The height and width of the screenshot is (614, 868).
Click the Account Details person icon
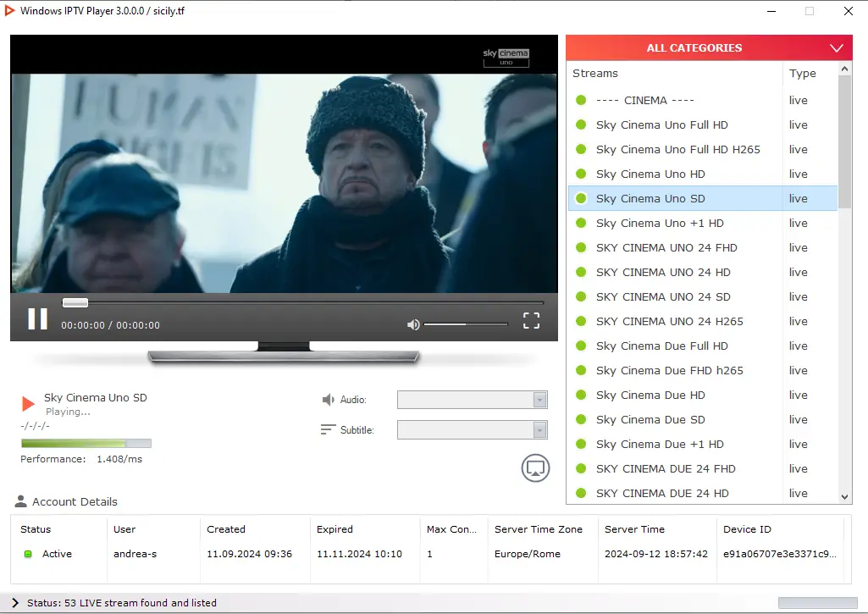pyautogui.click(x=20, y=501)
